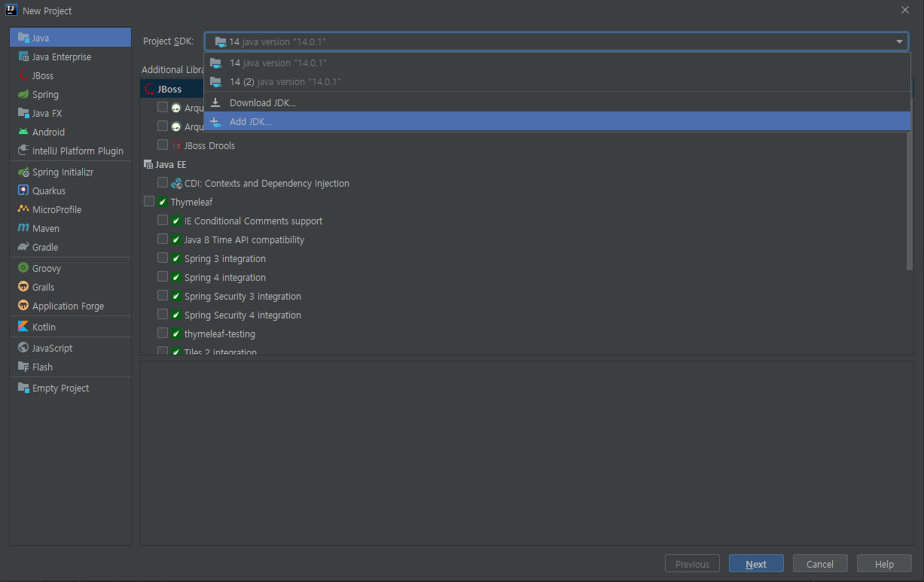Click the Spring leaf icon
The image size is (924, 582).
click(23, 94)
